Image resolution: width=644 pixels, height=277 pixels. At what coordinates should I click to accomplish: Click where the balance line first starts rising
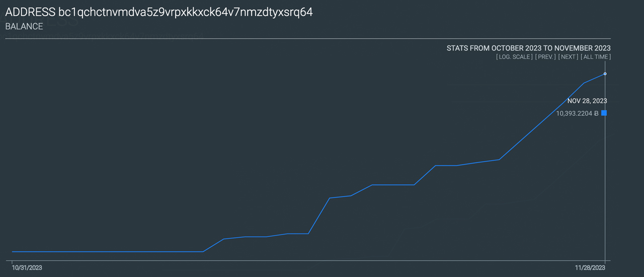point(202,251)
